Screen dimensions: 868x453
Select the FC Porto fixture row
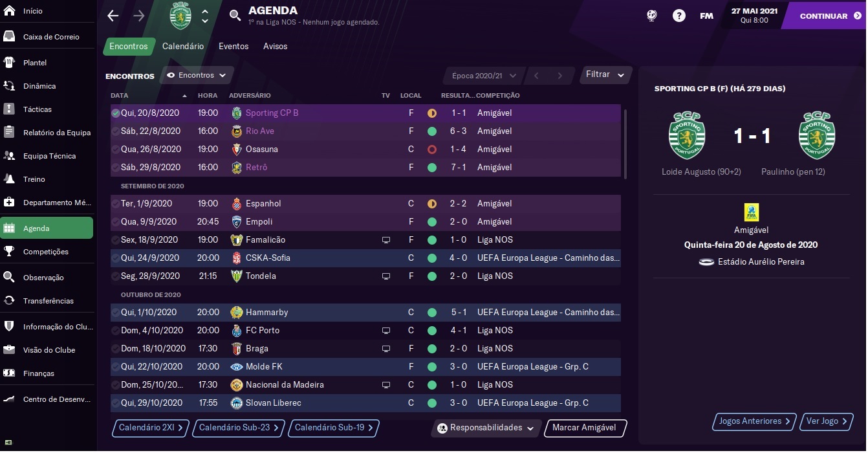365,330
